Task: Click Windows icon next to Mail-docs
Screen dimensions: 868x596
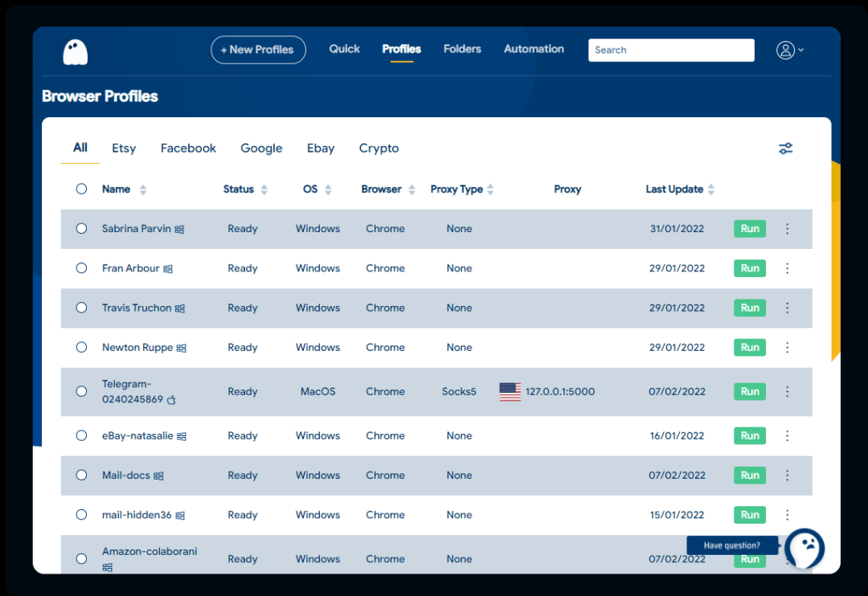Action: pos(158,476)
